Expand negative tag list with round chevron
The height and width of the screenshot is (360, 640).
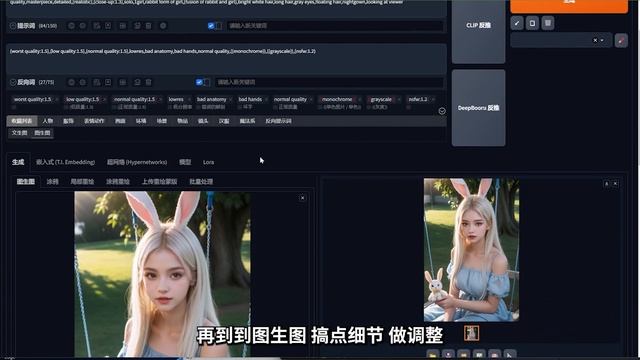442,111
